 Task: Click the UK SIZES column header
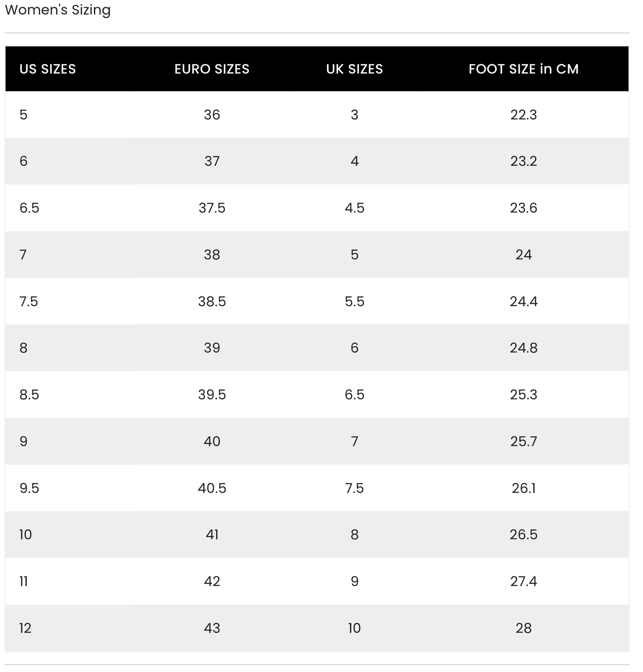tap(354, 69)
